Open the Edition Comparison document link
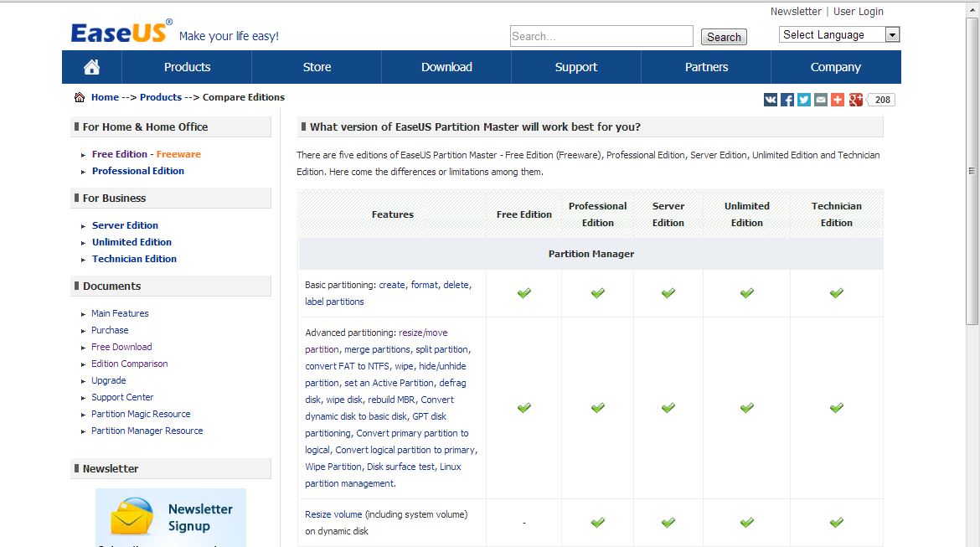The height and width of the screenshot is (547, 980). click(x=129, y=364)
